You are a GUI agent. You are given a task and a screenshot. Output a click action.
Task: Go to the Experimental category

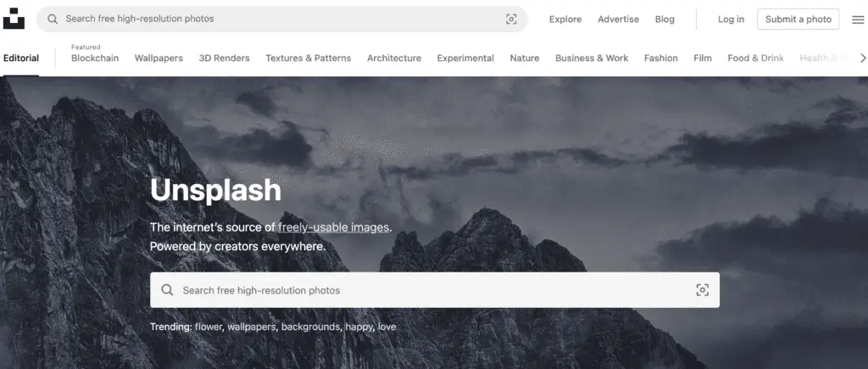[465, 59]
